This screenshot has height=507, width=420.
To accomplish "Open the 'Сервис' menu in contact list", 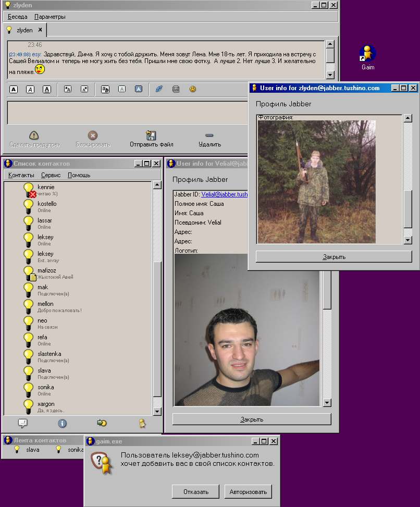I will 51,175.
